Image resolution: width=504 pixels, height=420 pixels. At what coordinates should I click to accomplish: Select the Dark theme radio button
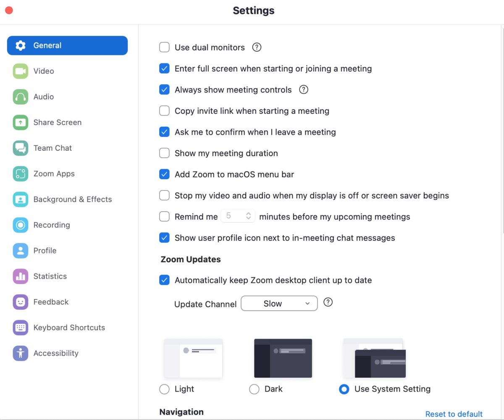pyautogui.click(x=254, y=389)
